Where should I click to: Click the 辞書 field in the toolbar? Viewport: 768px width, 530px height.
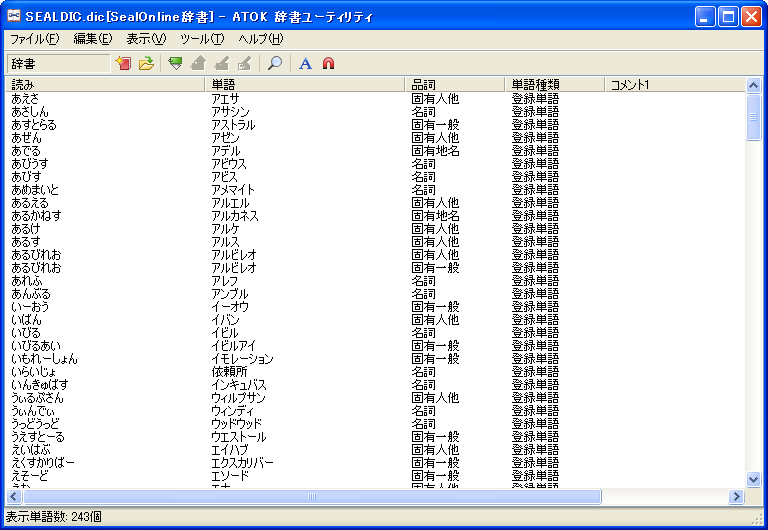pyautogui.click(x=58, y=64)
